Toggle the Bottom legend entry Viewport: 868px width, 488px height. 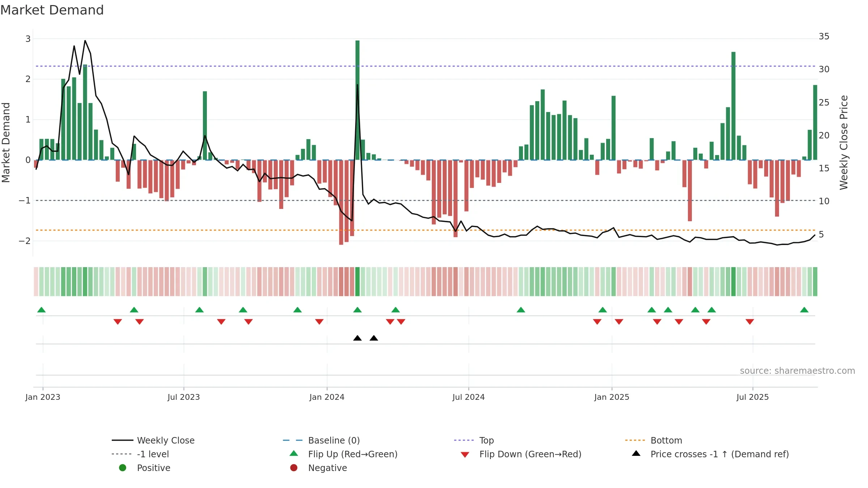654,440
